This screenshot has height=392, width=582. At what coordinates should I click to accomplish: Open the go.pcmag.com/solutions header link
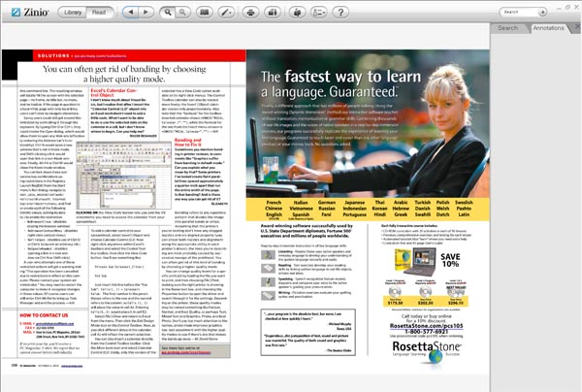100,56
